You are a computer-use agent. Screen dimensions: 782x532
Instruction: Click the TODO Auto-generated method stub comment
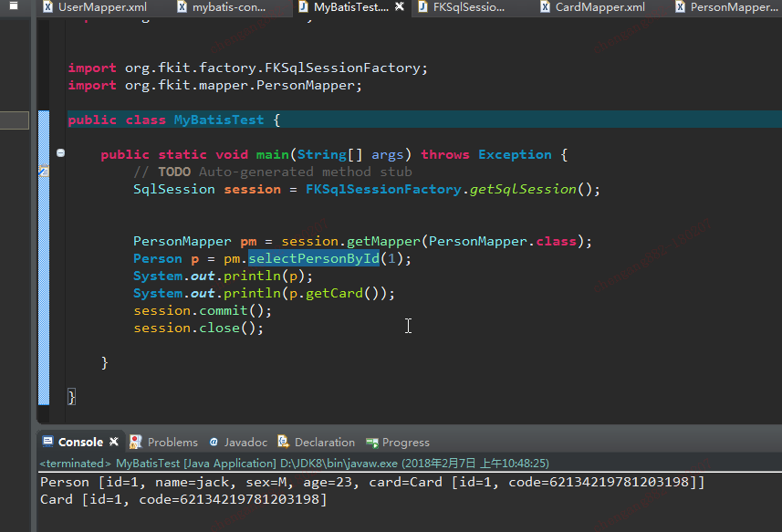pyautogui.click(x=273, y=172)
